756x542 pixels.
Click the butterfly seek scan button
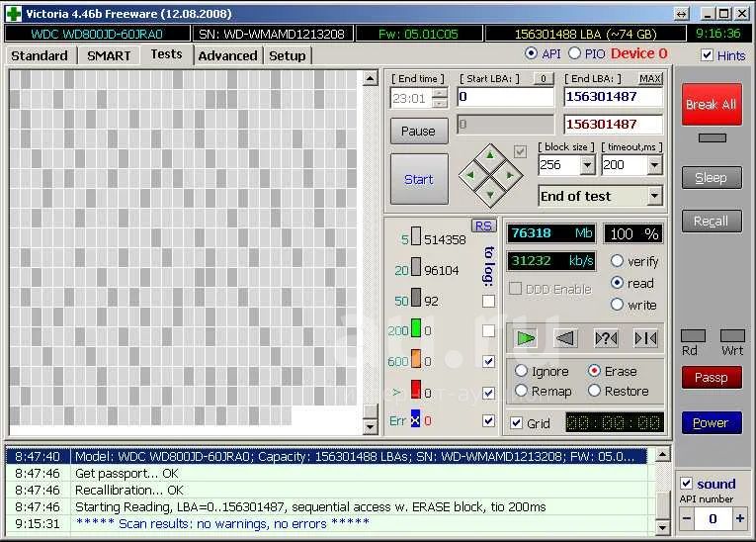click(645, 338)
